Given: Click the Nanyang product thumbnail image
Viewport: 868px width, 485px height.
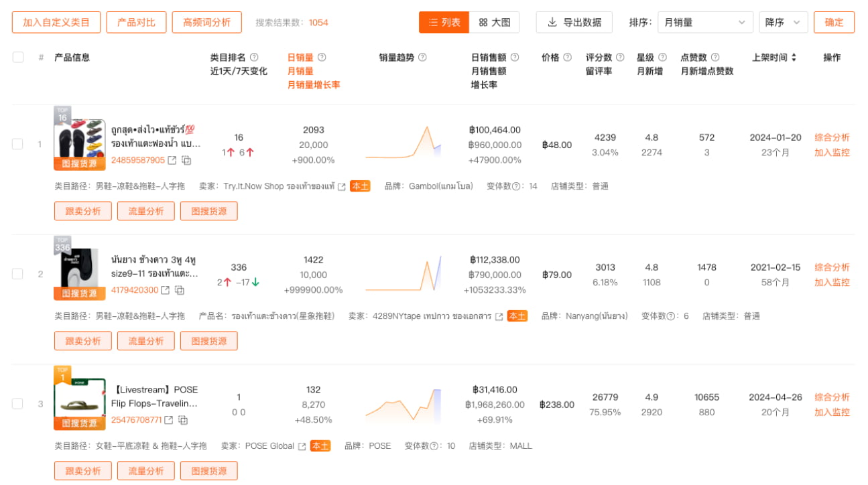Looking at the screenshot, I should pyautogui.click(x=79, y=267).
